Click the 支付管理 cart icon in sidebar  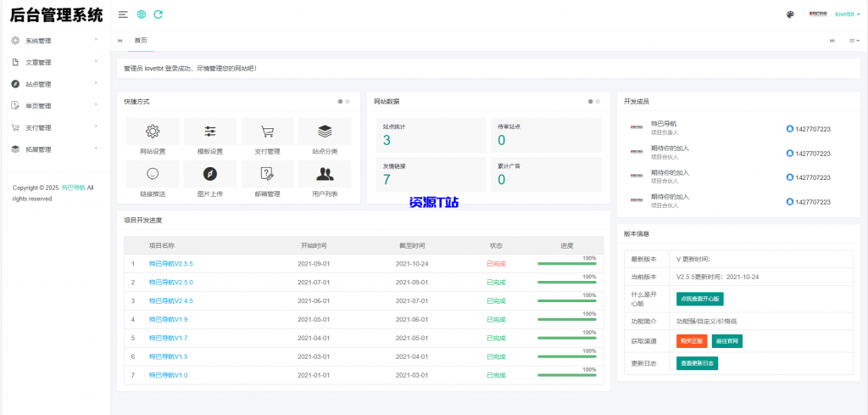pos(15,127)
